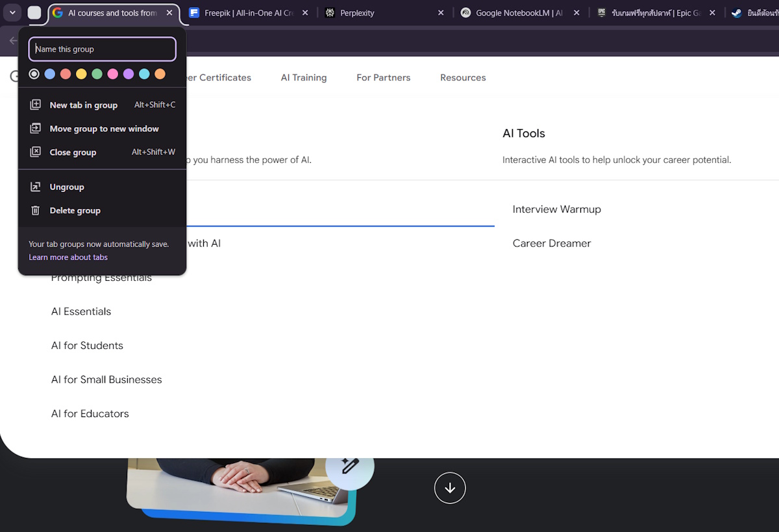Screen dimensions: 779x532
Task: Expand the Resources nav menu
Action: pos(463,78)
